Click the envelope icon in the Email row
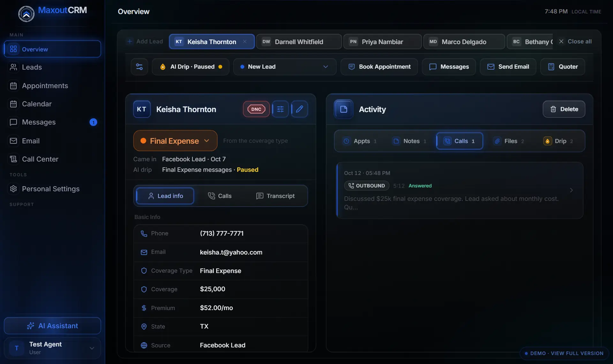 (144, 252)
